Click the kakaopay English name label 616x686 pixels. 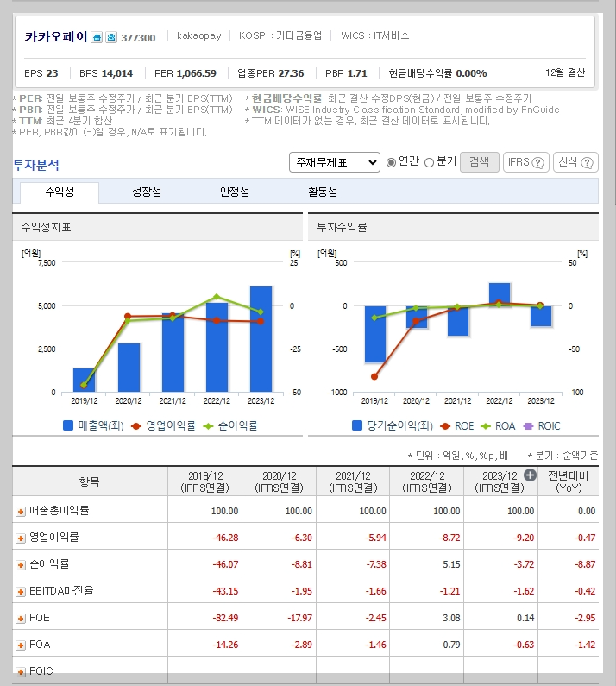199,35
